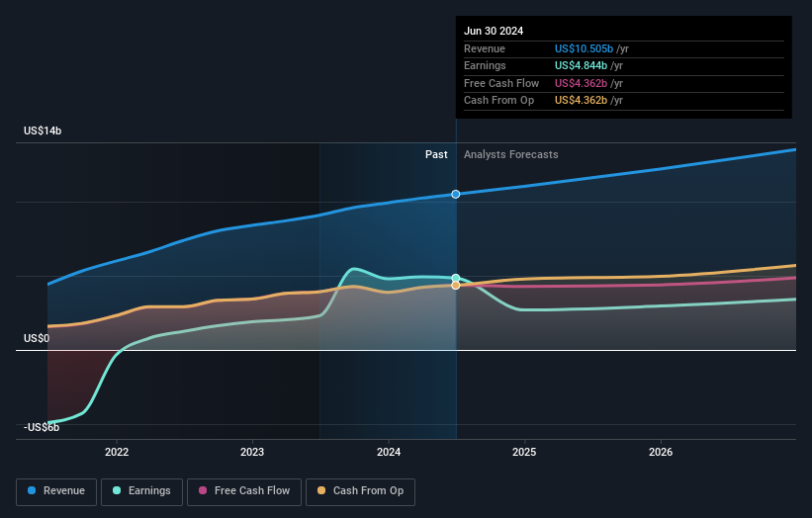Toggle the Free Cash Flow legend button
The image size is (812, 518).
(244, 491)
